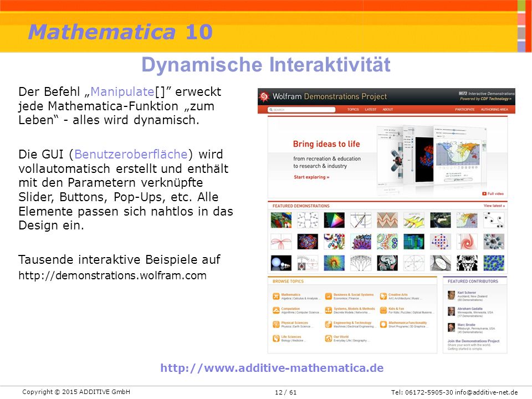This screenshot has height=399, width=532.
Task: Click the Mathematics topic link text
Action: 291,295
